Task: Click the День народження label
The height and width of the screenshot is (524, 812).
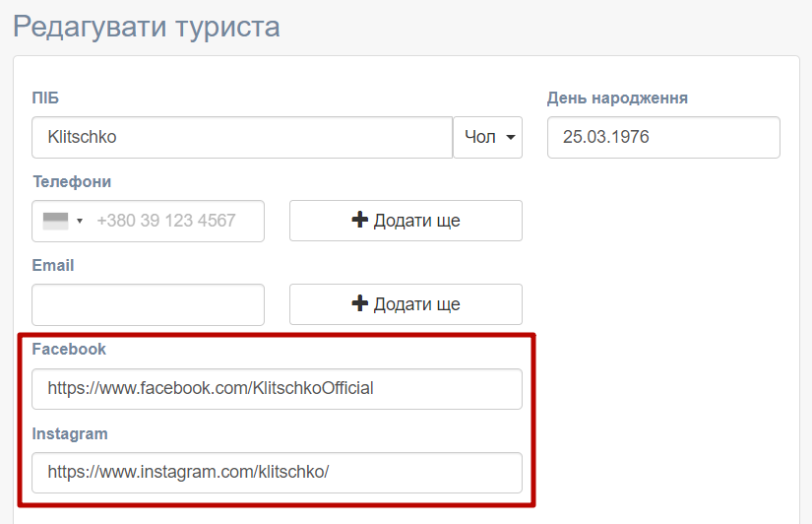Action: pyautogui.click(x=617, y=98)
